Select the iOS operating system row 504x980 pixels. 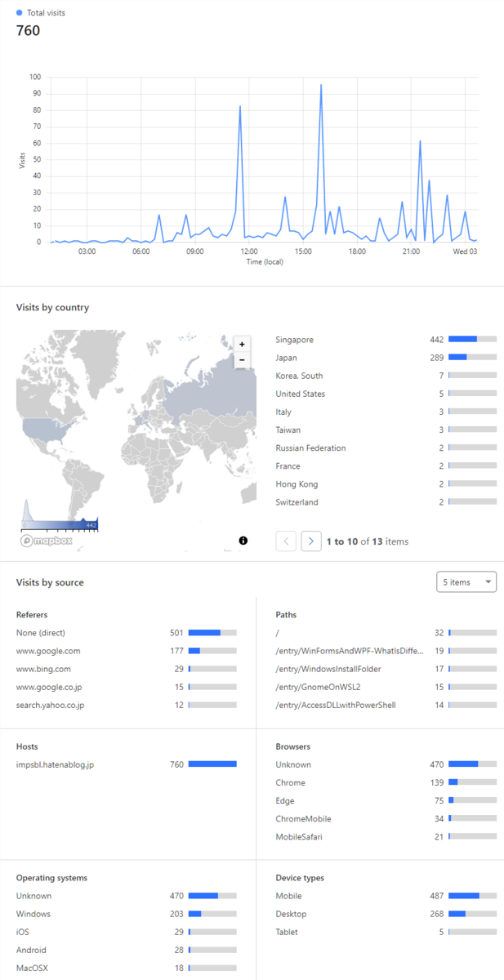tap(127, 932)
